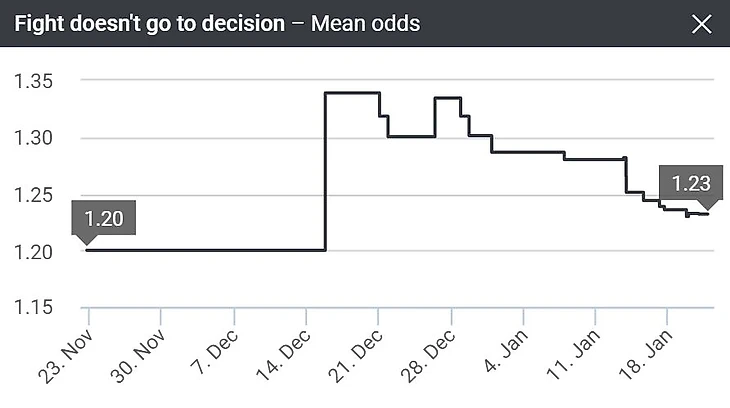
Task: Click the 1.25 y-axis label
Action: 33,195
